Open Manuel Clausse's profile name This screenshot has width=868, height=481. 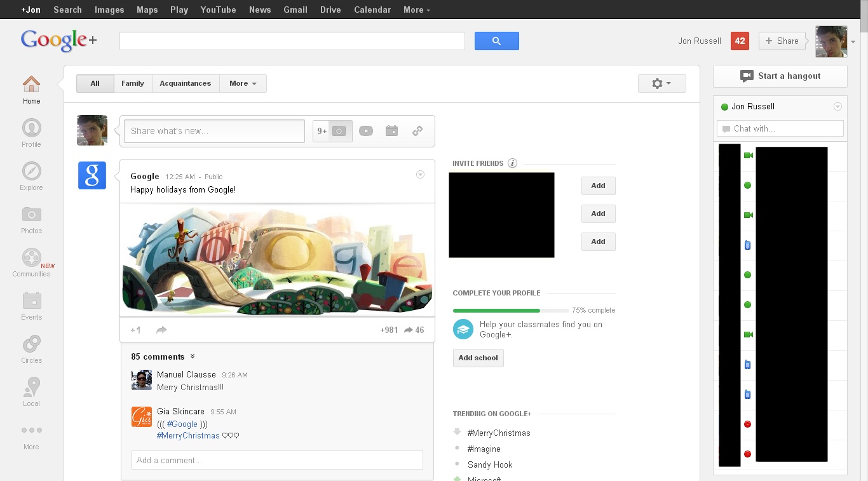click(x=186, y=374)
